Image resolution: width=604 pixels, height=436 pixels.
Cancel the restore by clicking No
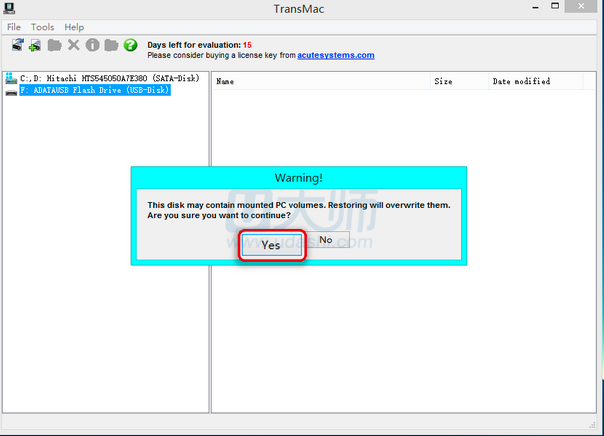[x=325, y=240]
